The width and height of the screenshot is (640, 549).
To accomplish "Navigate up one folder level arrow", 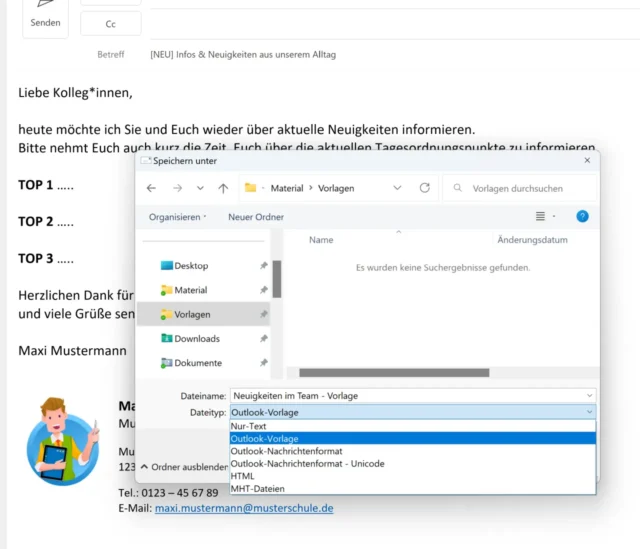I will (x=223, y=188).
